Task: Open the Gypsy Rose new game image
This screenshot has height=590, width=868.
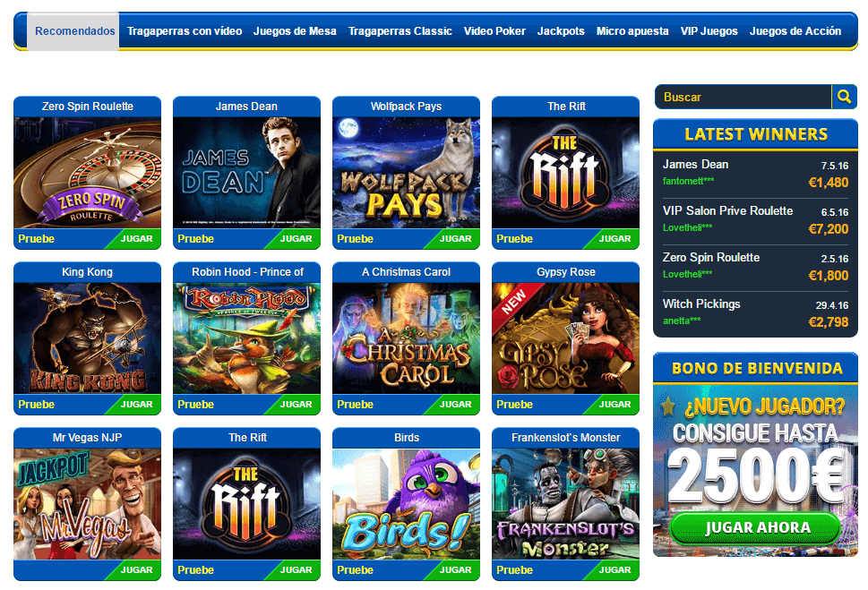Action: [x=566, y=338]
